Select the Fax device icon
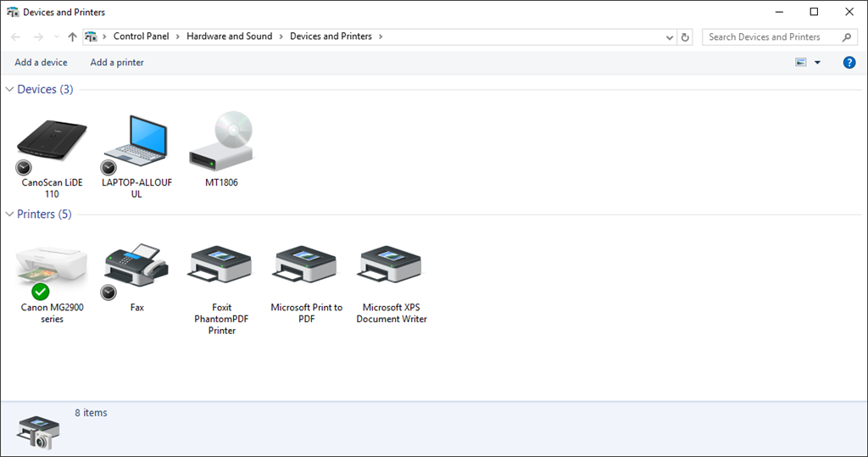 (136, 265)
